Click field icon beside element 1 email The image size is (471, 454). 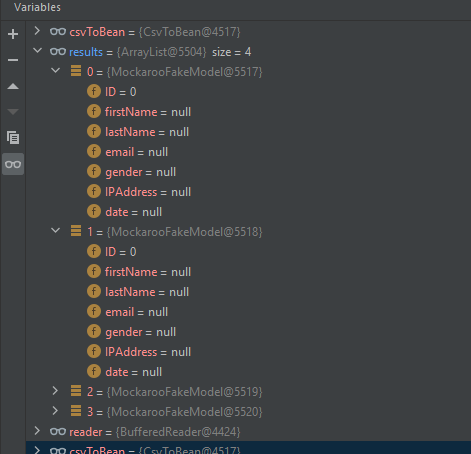(x=94, y=311)
